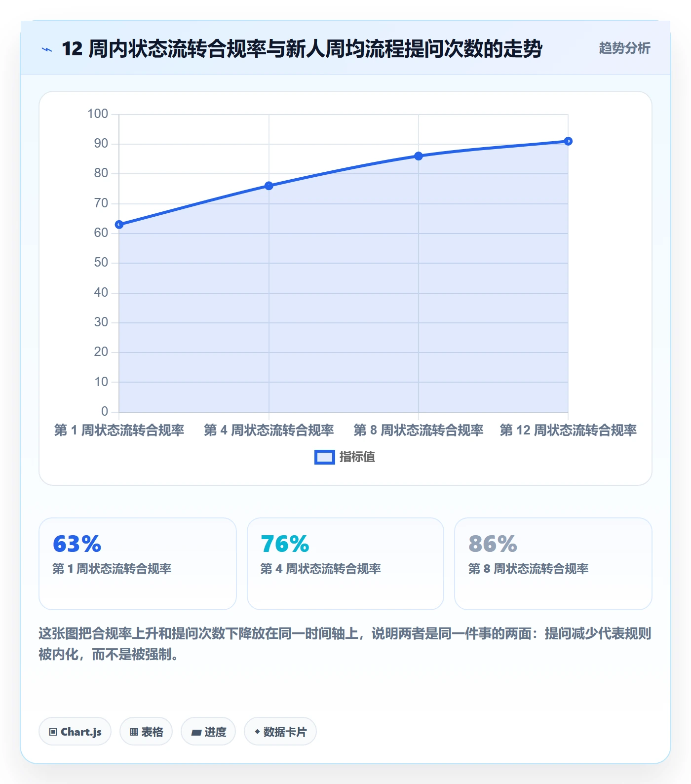Screen dimensions: 691x784
Task: Click the y-axis value 100
Action: [98, 114]
